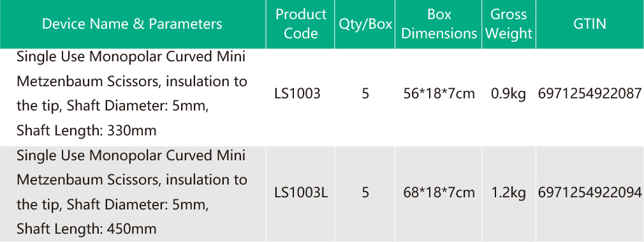The image size is (644, 242).
Task: Select gross weight 0.9kg cell
Action: [x=508, y=95]
